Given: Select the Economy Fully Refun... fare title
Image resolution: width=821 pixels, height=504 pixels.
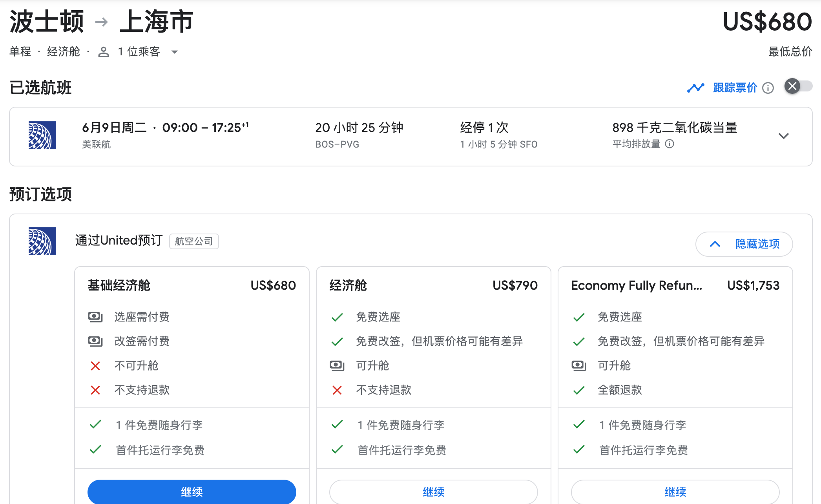Looking at the screenshot, I should point(636,285).
